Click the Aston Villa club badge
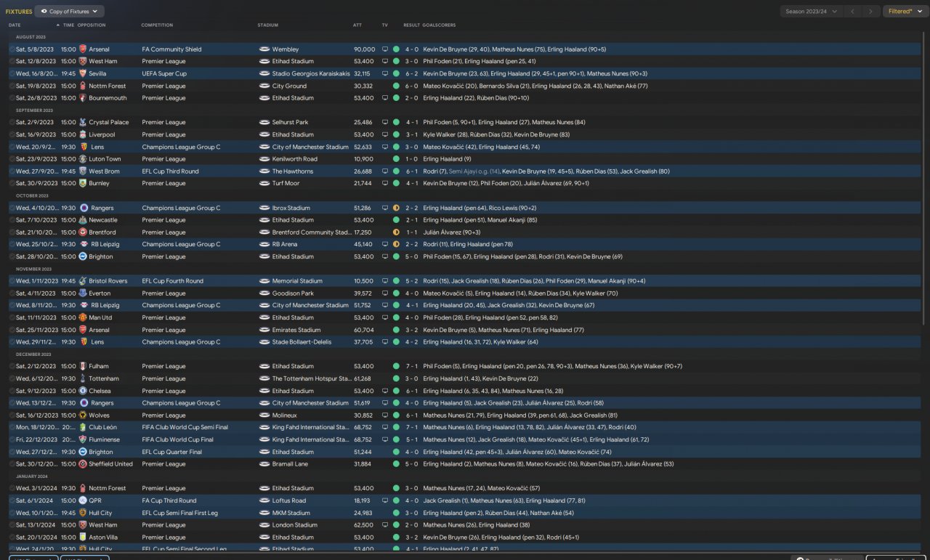The image size is (930, 560). tap(83, 537)
